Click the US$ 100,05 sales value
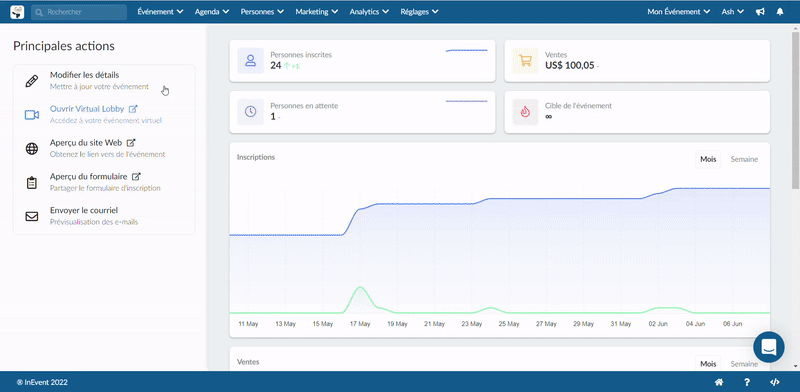800x392 pixels. [569, 65]
